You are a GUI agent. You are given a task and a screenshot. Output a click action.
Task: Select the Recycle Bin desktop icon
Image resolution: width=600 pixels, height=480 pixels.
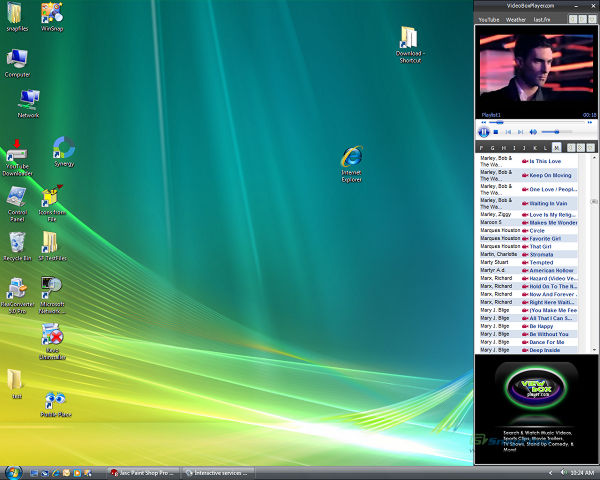click(17, 247)
